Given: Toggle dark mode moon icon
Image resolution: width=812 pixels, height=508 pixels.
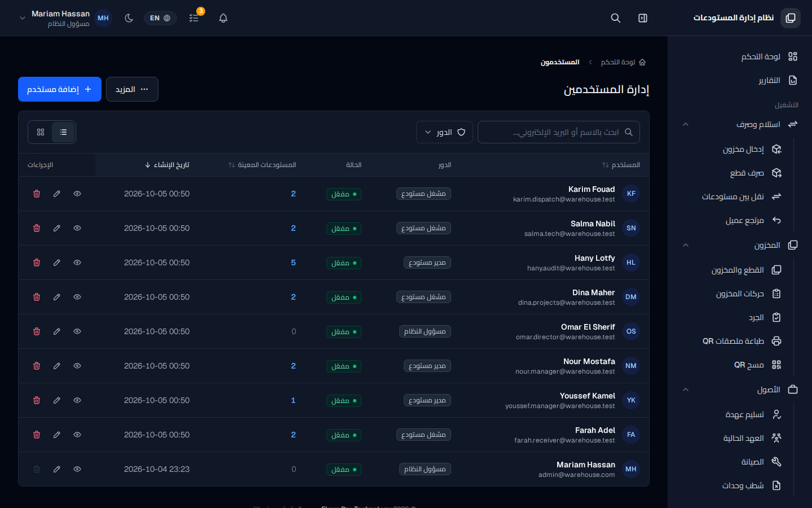Looking at the screenshot, I should (129, 18).
